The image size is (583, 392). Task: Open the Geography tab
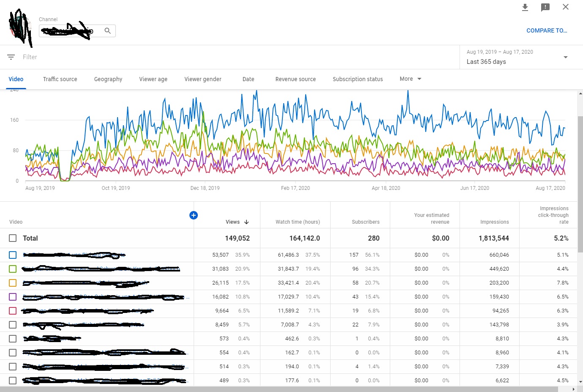tap(108, 79)
